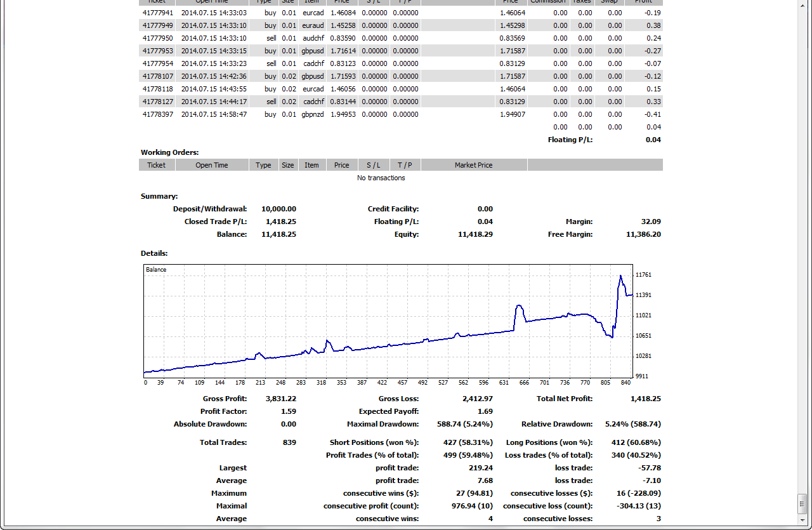Click the expected payoff value 1.69
This screenshot has width=812, height=530.
485,411
